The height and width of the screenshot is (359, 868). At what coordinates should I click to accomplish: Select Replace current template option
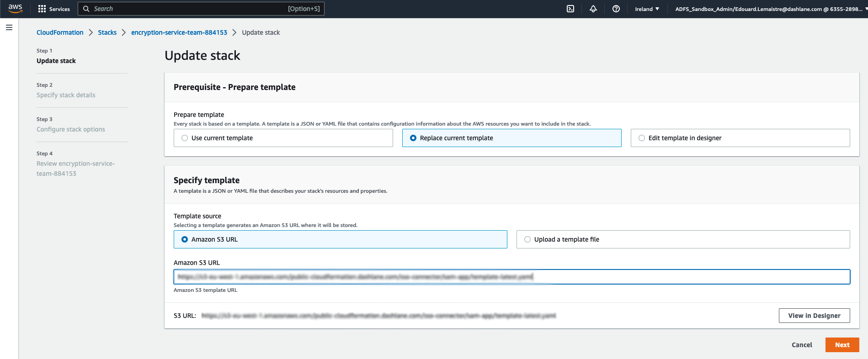pyautogui.click(x=512, y=138)
